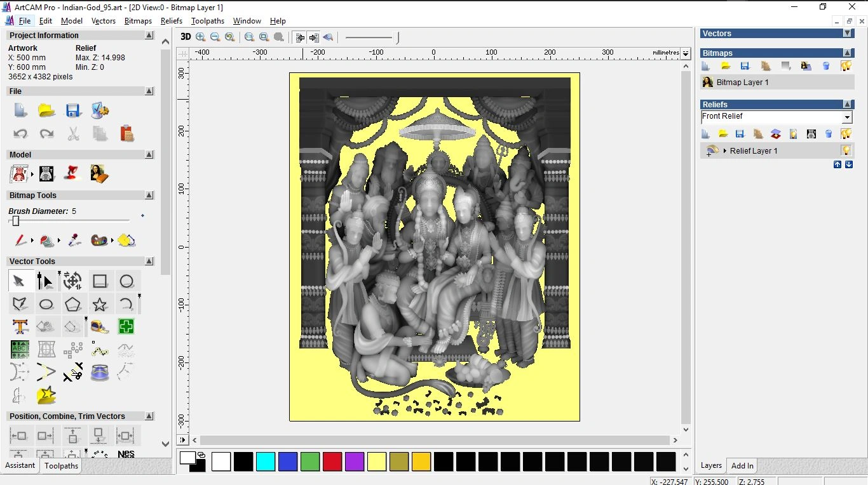Open the Front Relief dropdown

pos(846,117)
